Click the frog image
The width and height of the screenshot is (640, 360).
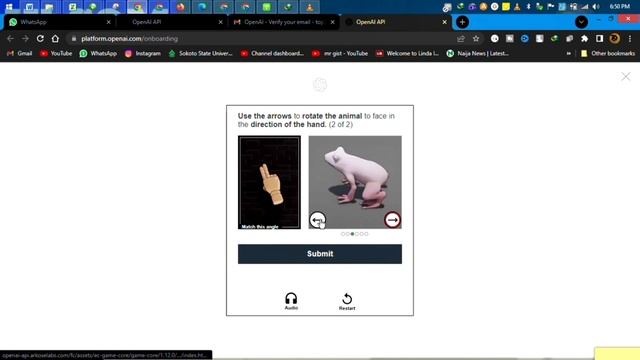point(355,182)
